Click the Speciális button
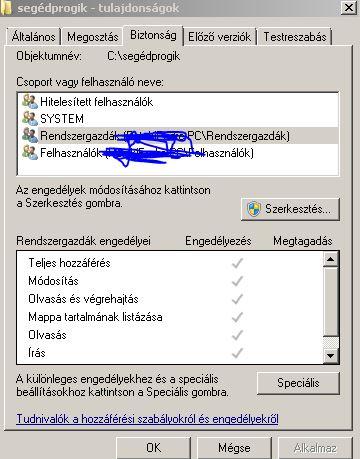Screen dimensions: 360x459 (x=298, y=383)
